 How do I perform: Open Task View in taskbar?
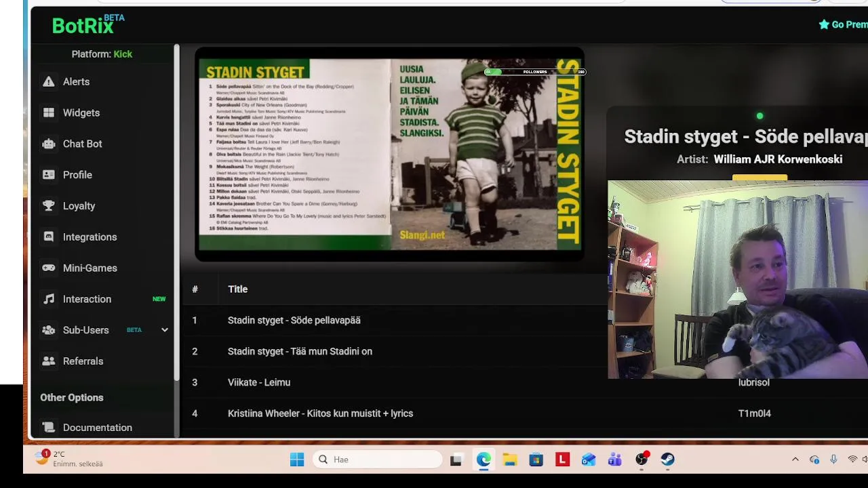[x=456, y=460]
